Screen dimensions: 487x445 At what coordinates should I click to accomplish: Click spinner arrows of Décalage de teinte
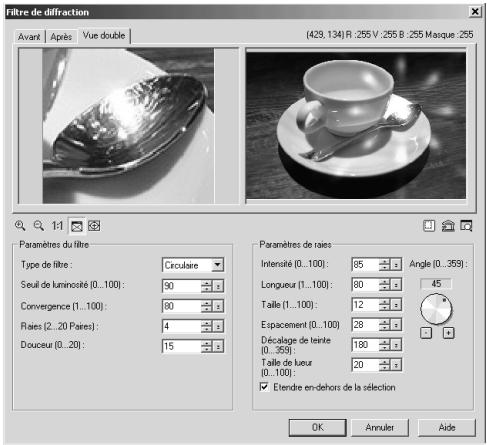point(385,345)
